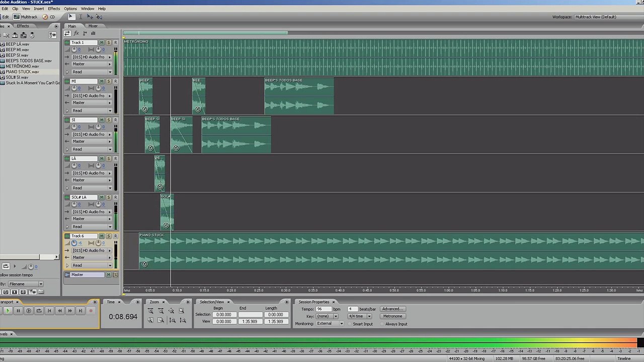The image size is (644, 362).
Task: Click the Record button in Transport
Action: [91, 311]
